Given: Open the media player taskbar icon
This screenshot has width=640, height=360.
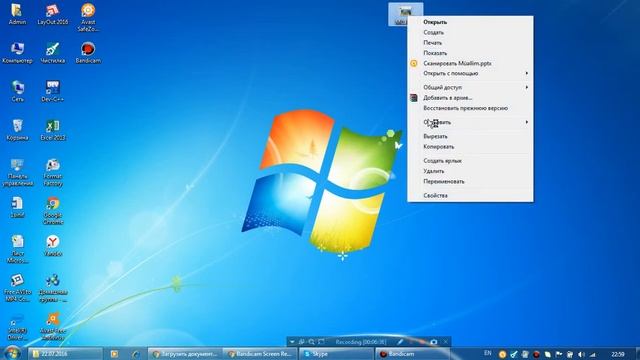Looking at the screenshot, I should [x=114, y=354].
